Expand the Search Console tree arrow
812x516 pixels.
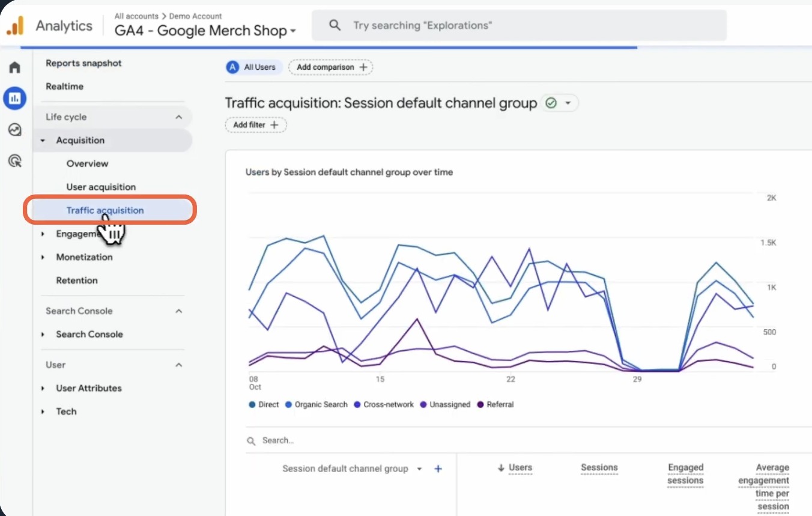click(x=43, y=335)
